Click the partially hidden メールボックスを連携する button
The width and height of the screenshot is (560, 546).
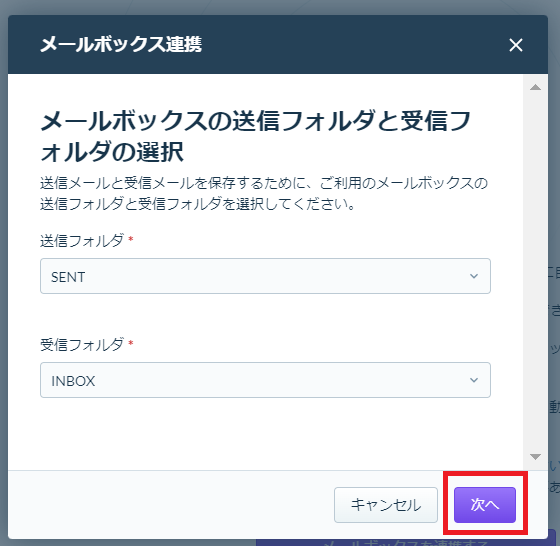click(405, 542)
